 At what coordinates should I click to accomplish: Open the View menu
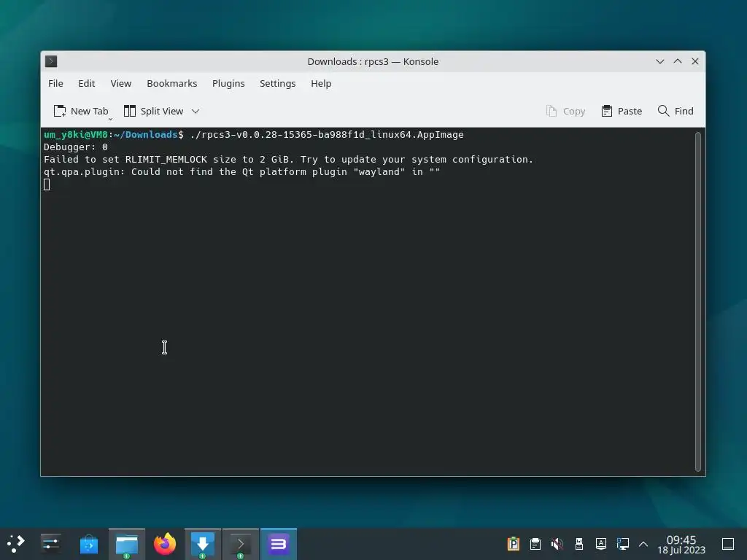point(120,83)
